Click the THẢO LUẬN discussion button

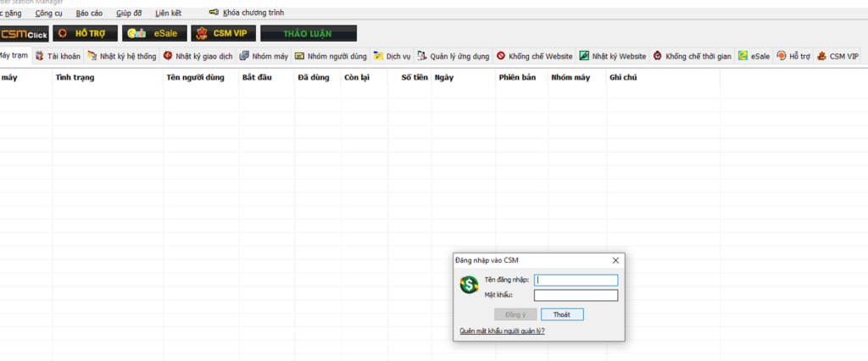(x=308, y=34)
